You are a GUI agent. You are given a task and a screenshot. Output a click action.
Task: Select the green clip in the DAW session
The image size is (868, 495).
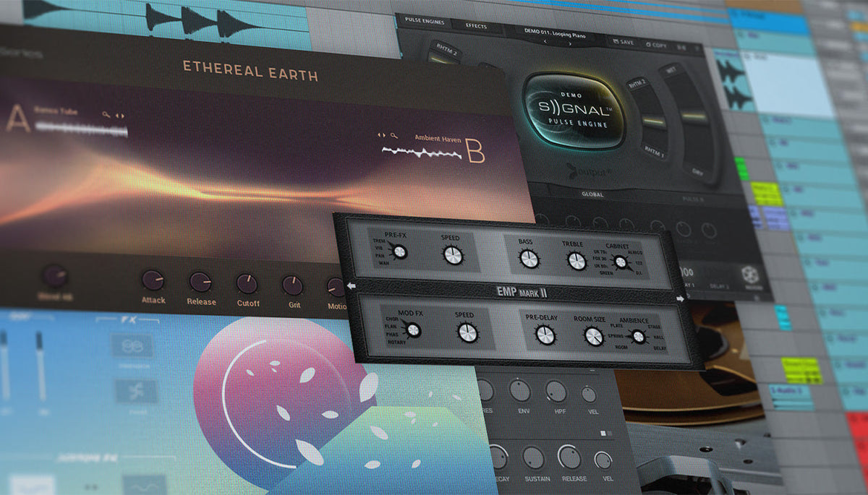pos(741,168)
